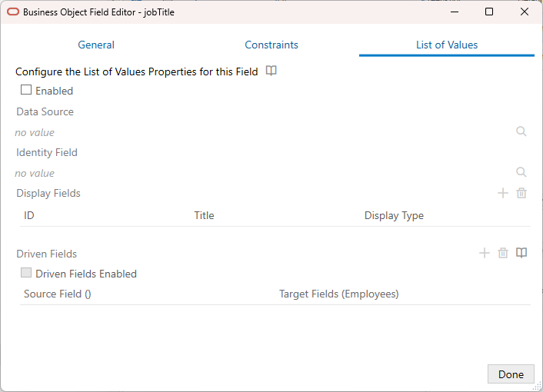
Task: Select the List of Values tab
Action: tap(447, 45)
